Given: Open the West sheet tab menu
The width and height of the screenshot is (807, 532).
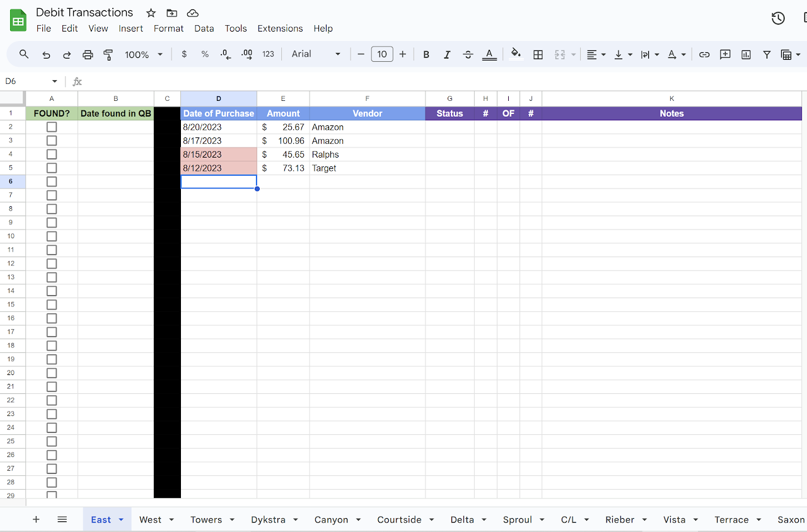Looking at the screenshot, I should [172, 519].
